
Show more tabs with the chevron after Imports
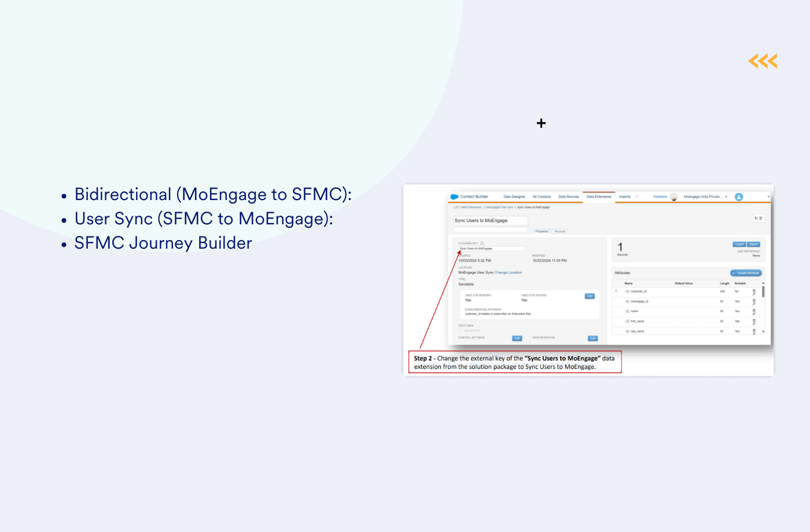636,197
